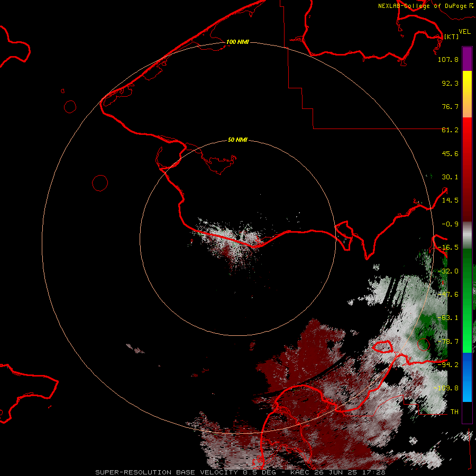Select the 30.1 velocity label

pyautogui.click(x=450, y=177)
